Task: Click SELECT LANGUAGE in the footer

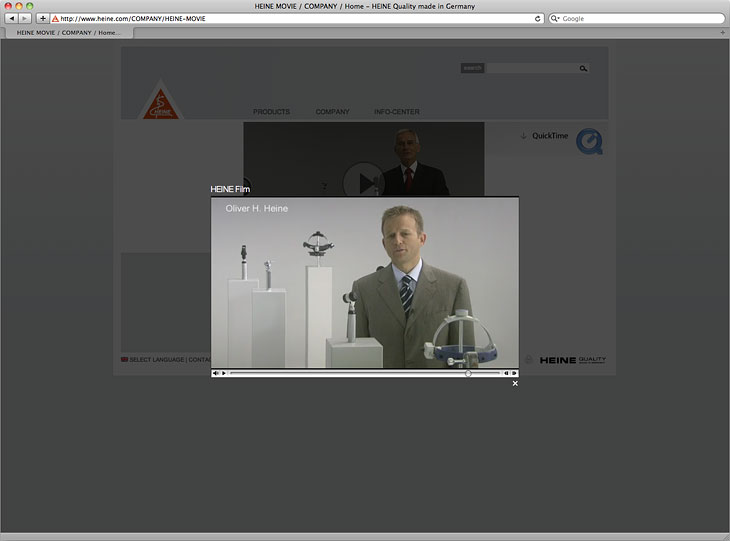Action: 156,359
